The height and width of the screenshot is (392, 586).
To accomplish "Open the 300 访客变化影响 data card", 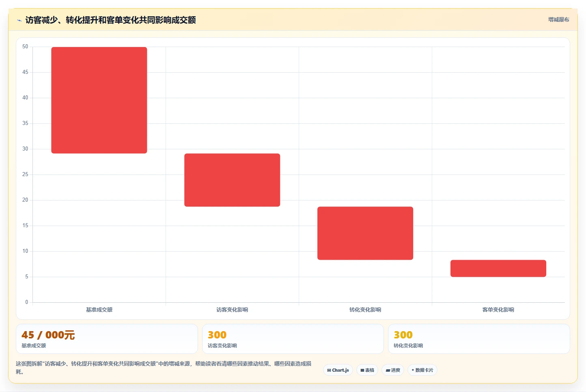I will click(x=293, y=339).
